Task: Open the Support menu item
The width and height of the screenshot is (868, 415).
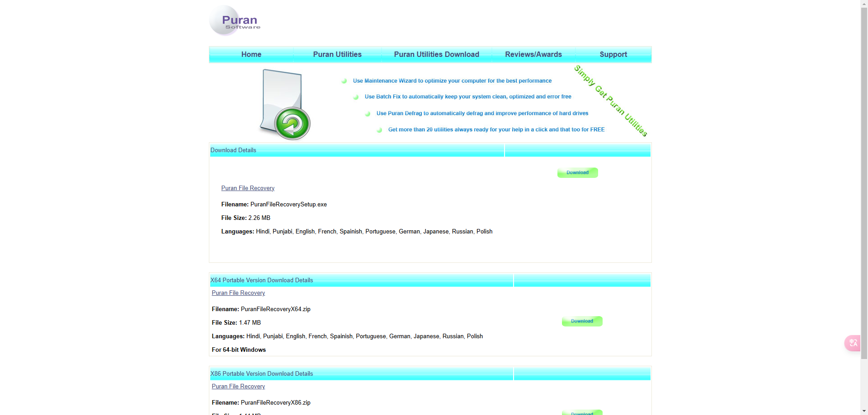Action: (613, 54)
